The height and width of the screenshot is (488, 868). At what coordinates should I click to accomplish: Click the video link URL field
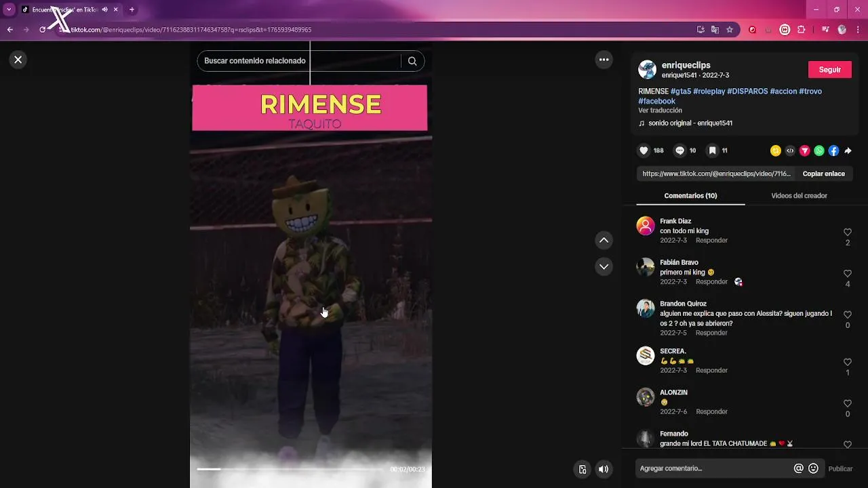tap(716, 174)
